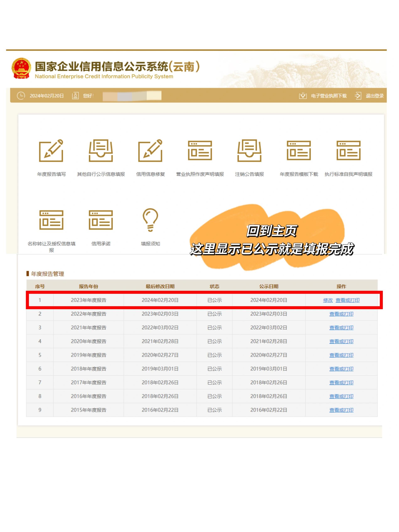View or print the 2020年年度报告
Viewport: 399px width, 532px height.
pos(341,341)
